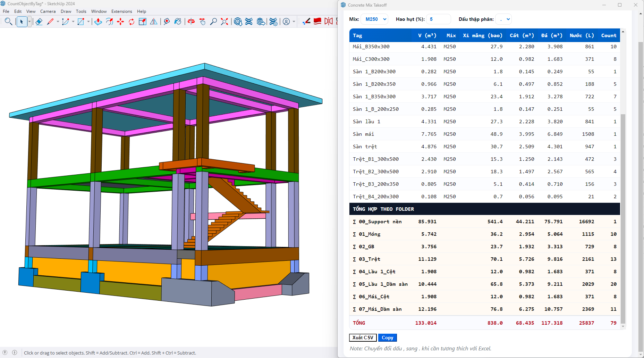Open the Dấu thập phân dropdown
Viewport: 644px width, 358px height.
tap(503, 19)
